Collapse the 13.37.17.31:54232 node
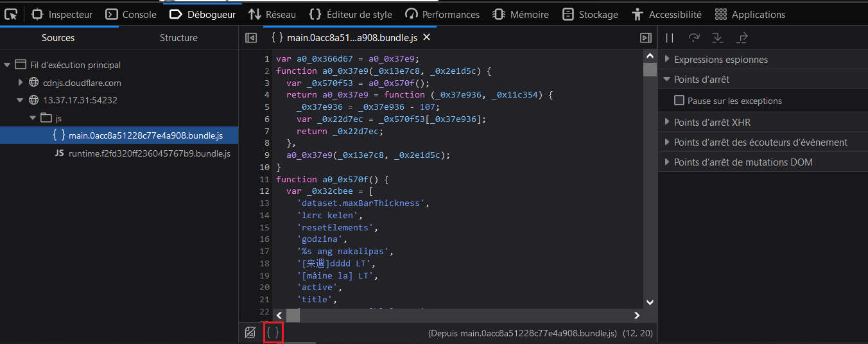 (x=21, y=100)
